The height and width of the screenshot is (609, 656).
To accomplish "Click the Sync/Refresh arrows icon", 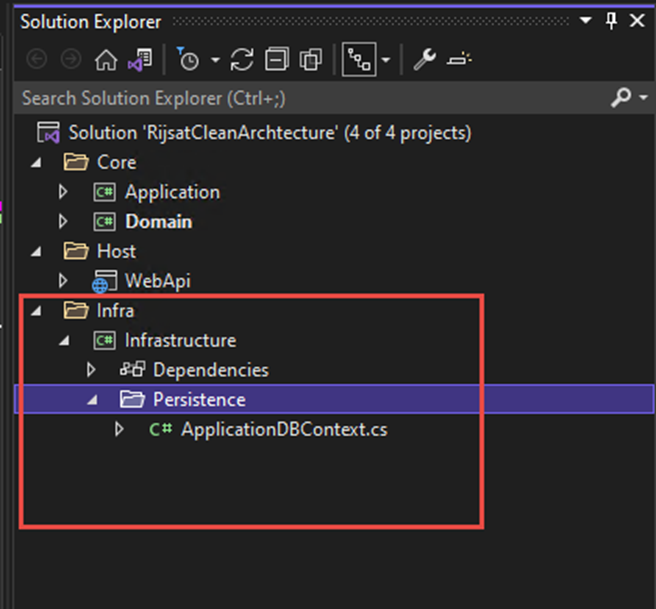I will pyautogui.click(x=242, y=61).
